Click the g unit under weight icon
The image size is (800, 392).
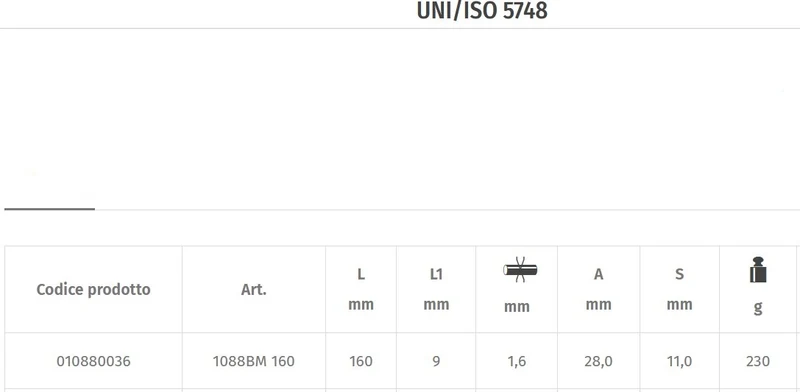click(x=758, y=308)
